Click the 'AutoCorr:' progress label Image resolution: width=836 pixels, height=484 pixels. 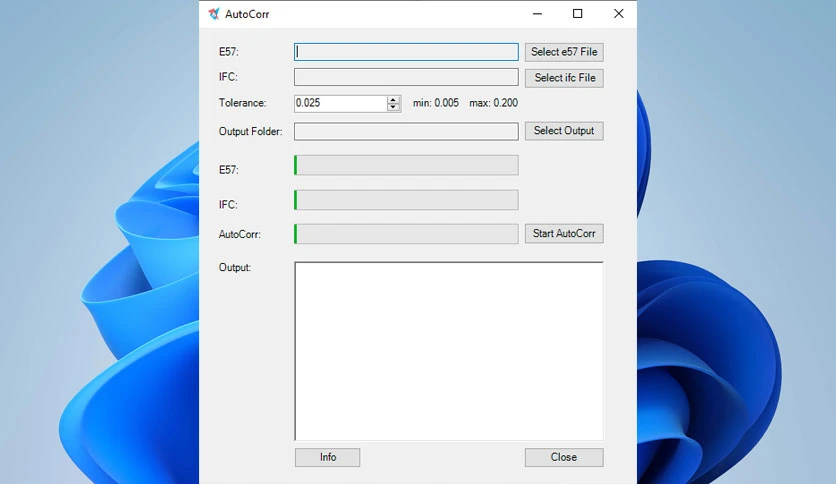pos(240,234)
